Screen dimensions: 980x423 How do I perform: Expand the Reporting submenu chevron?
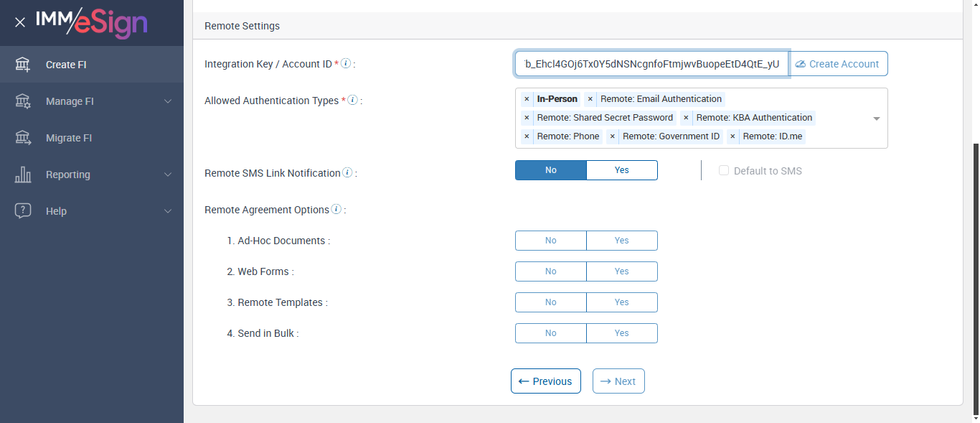coord(168,175)
